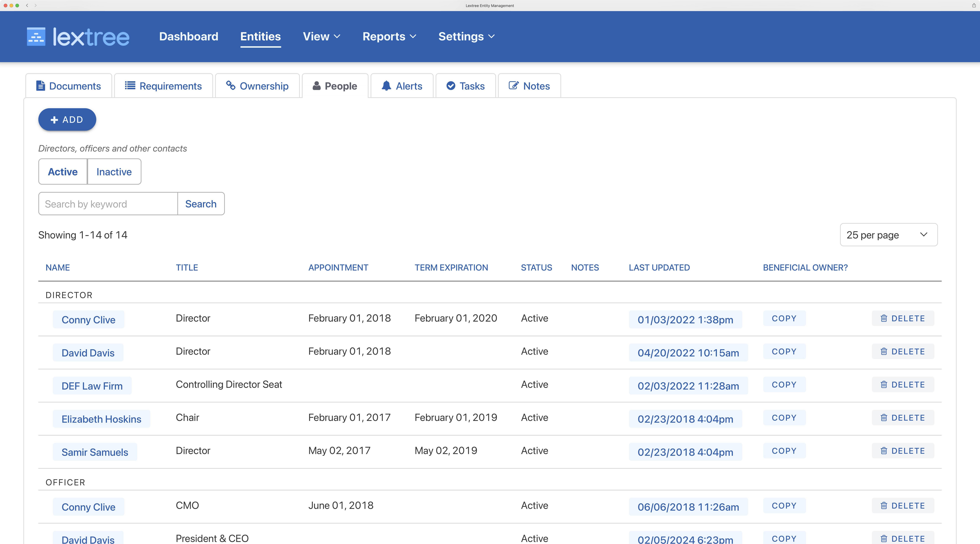The image size is (980, 544).
Task: Delete the David Davis President & CEO entry
Action: 903,538
